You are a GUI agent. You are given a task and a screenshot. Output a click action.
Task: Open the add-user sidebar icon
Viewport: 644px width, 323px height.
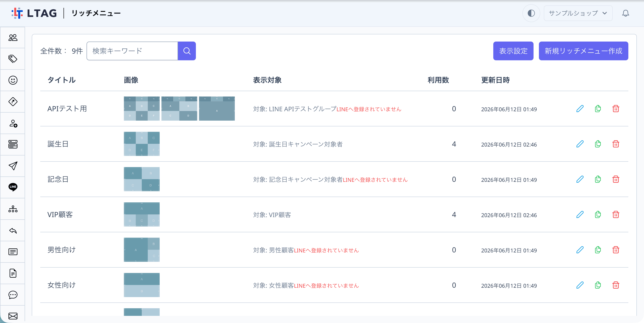pyautogui.click(x=13, y=123)
